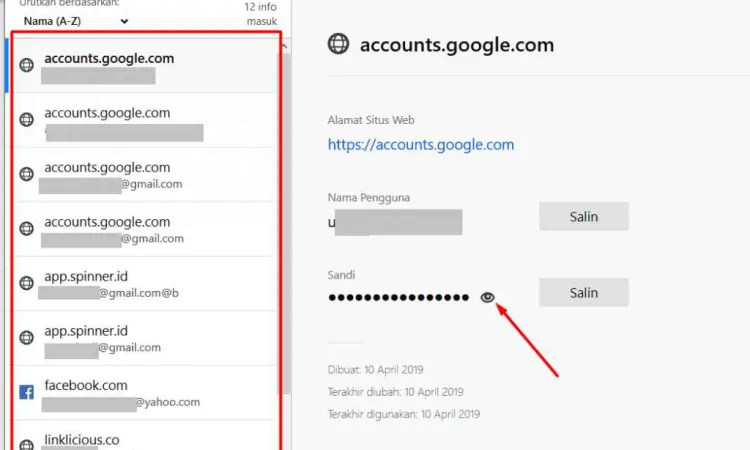The width and height of the screenshot is (750, 450).
Task: Select the facebook.com @yahoo.com login
Action: point(144,393)
